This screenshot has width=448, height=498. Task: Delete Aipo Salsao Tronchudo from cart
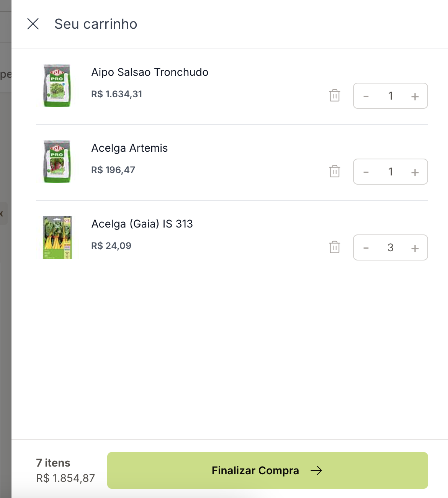335,95
